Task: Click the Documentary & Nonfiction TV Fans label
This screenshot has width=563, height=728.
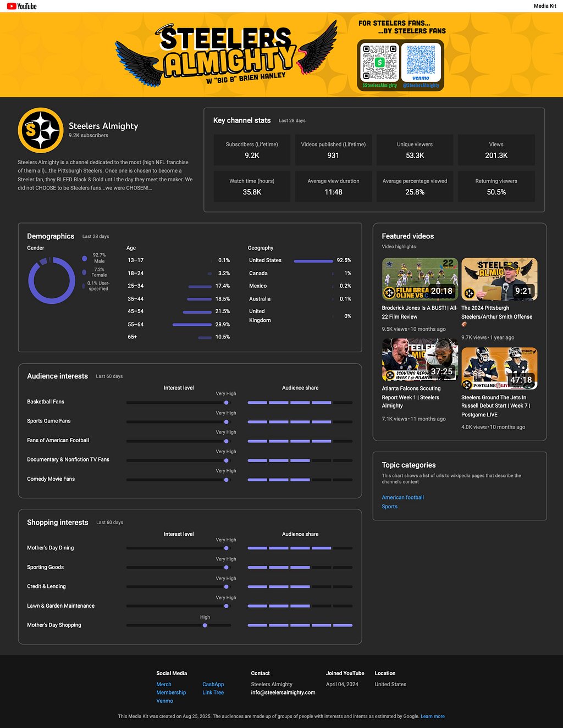Action: pos(68,459)
